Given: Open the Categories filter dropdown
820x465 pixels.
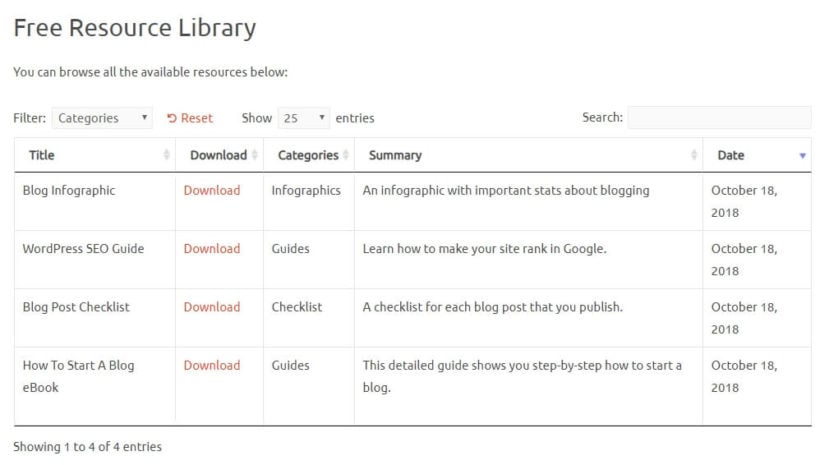Looking at the screenshot, I should coord(102,118).
